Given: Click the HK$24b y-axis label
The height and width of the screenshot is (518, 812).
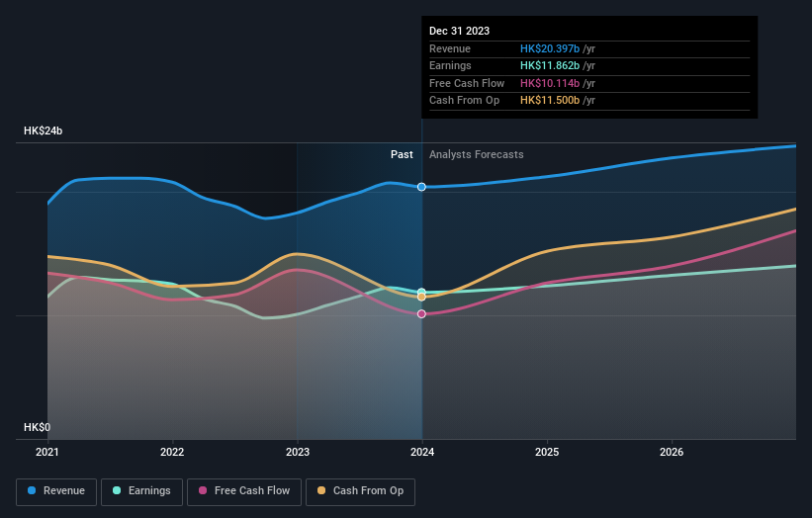Looking at the screenshot, I should 43,130.
